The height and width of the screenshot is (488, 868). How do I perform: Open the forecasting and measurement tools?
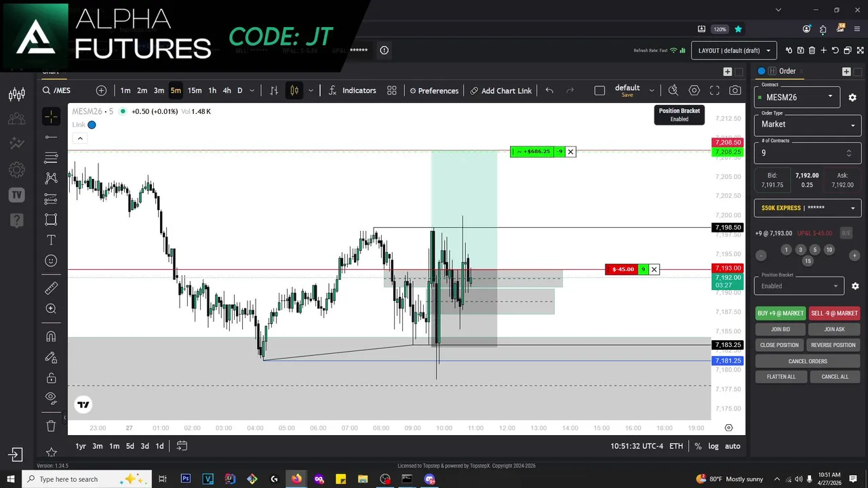pos(51,199)
